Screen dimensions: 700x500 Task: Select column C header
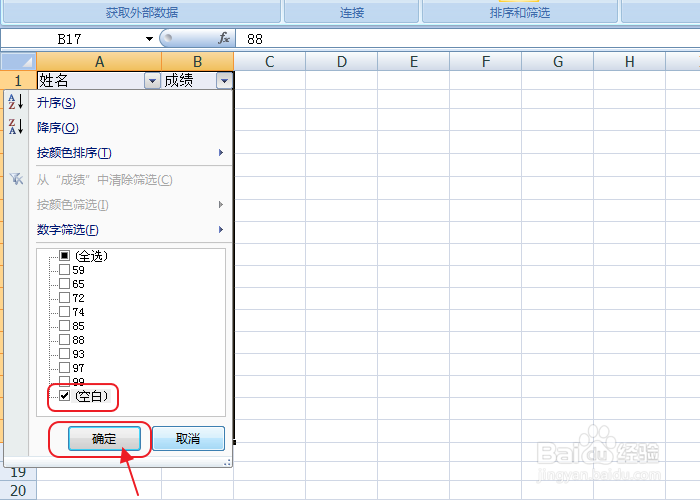[270, 62]
